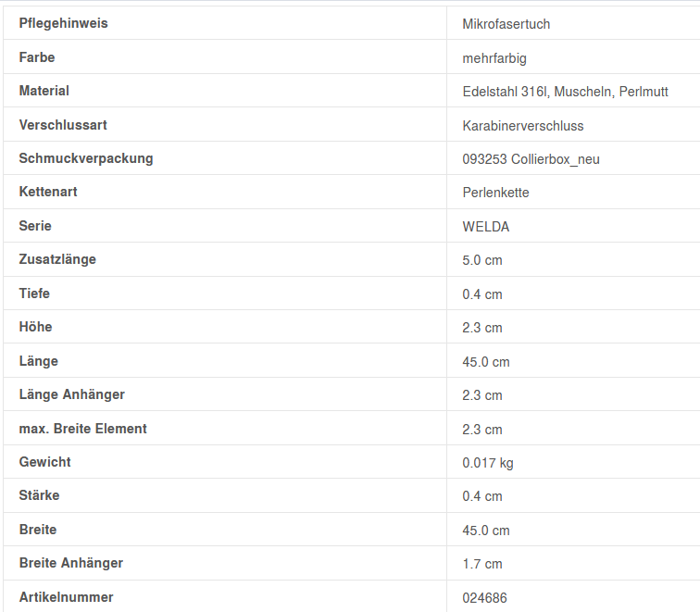
Task: Select the 093253 Collierbox_neu value
Action: point(531,159)
